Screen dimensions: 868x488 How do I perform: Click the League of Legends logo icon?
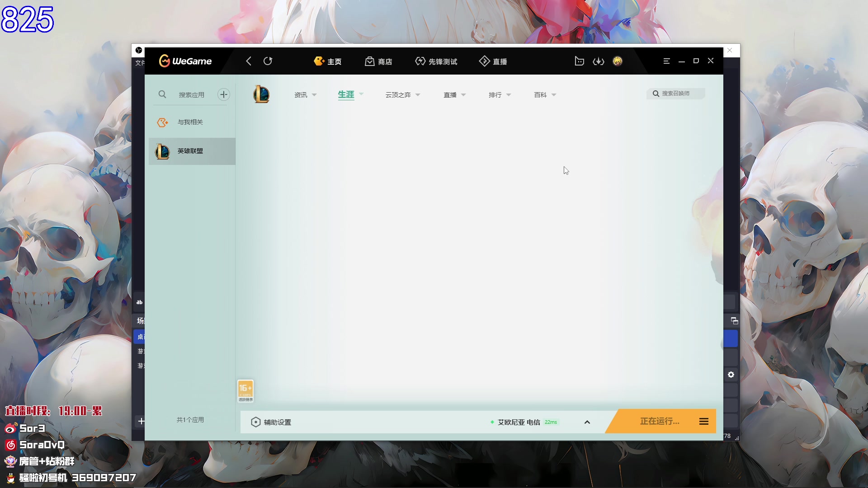[x=261, y=94]
